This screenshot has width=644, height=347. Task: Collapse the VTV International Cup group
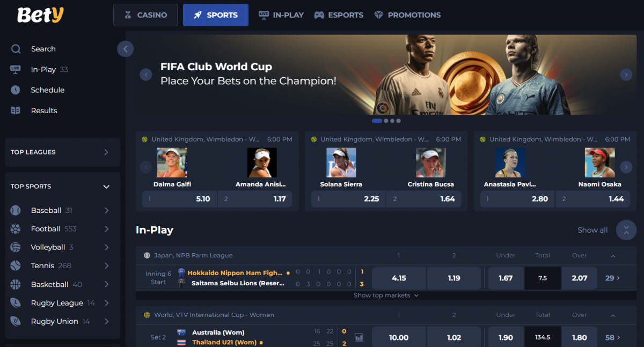pyautogui.click(x=613, y=315)
